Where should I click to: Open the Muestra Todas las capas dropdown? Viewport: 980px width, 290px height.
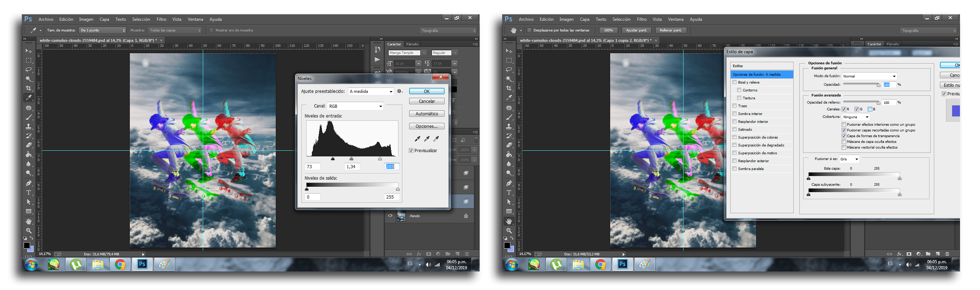click(x=175, y=30)
